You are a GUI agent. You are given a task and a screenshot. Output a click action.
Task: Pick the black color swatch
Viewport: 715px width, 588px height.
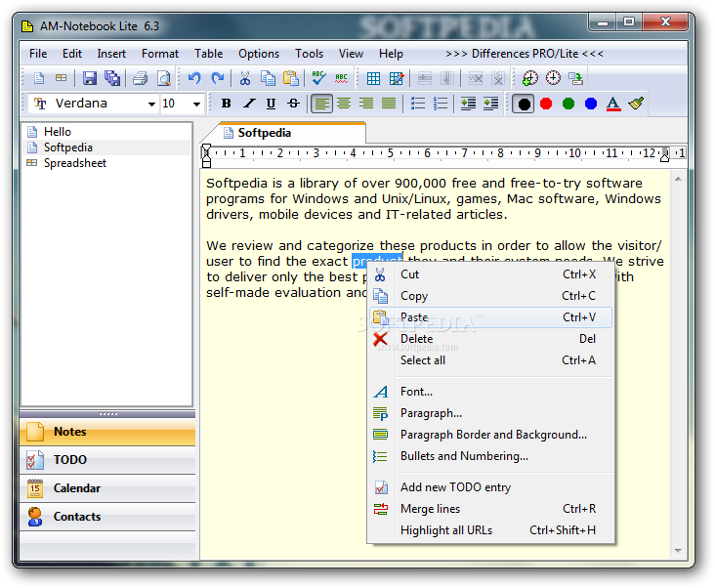click(x=524, y=104)
